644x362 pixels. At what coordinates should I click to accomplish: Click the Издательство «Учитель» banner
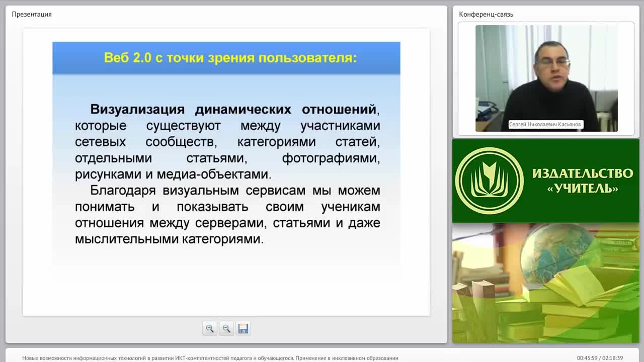pos(546,181)
